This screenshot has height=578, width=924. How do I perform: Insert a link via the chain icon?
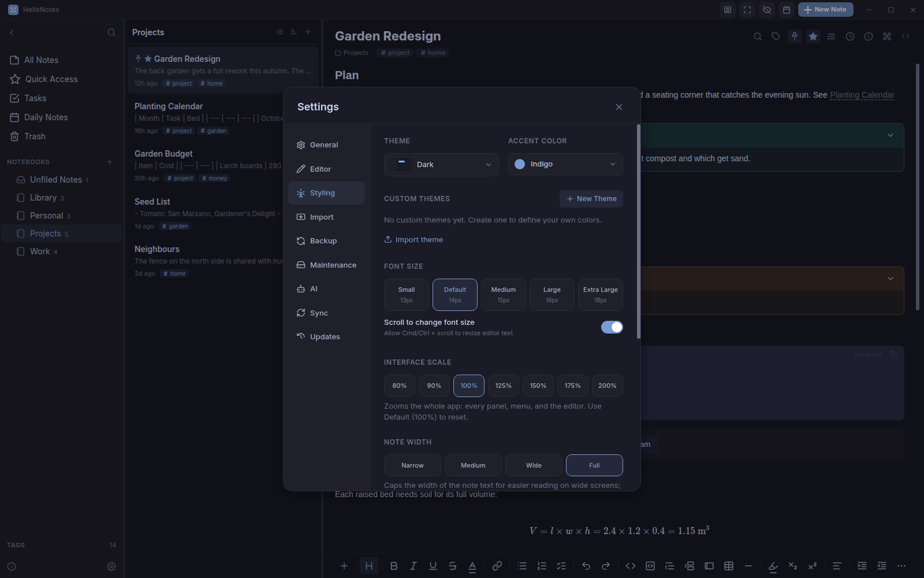tap(497, 566)
